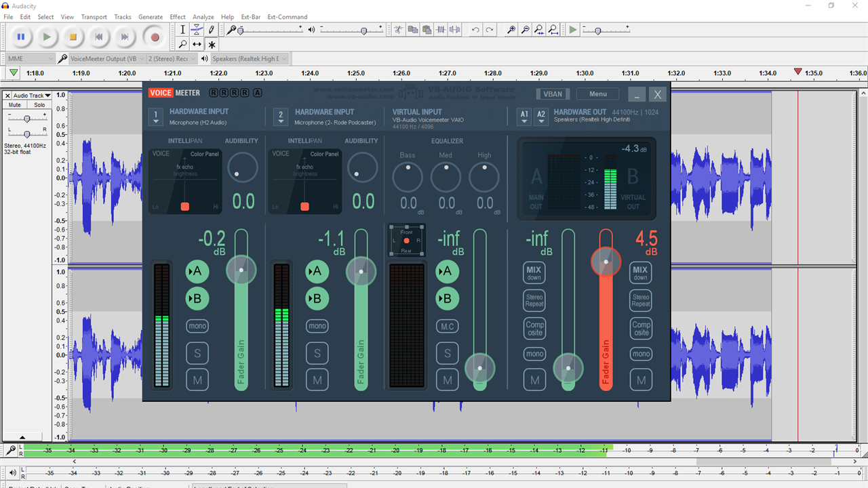
Task: Click the red B output Fader Gain knob
Action: [606, 262]
